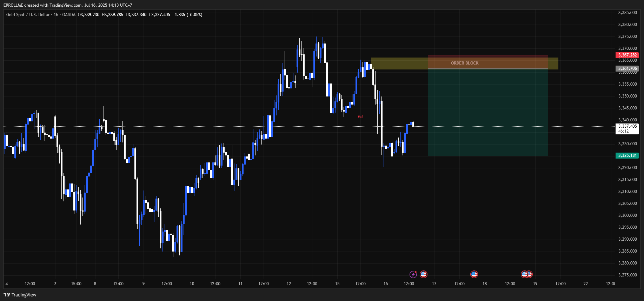Click the 3,345.000 price axis label
The width and height of the screenshot is (644, 301).
(x=628, y=108)
